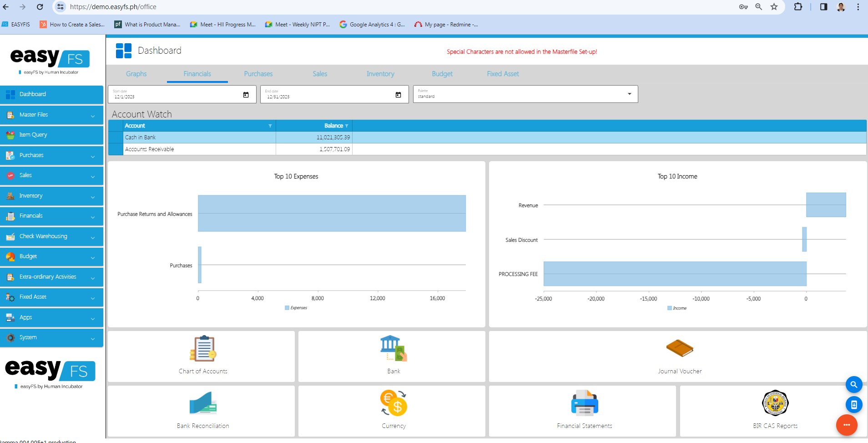Open the Palette standard dropdown

coord(525,94)
